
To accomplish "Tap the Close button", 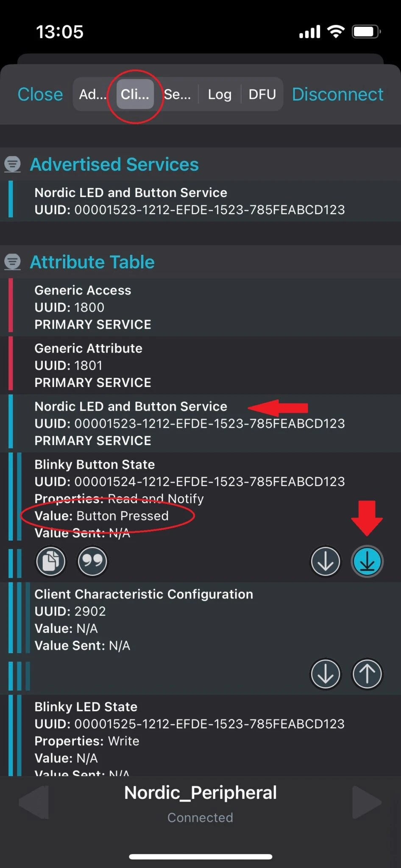I will [40, 94].
